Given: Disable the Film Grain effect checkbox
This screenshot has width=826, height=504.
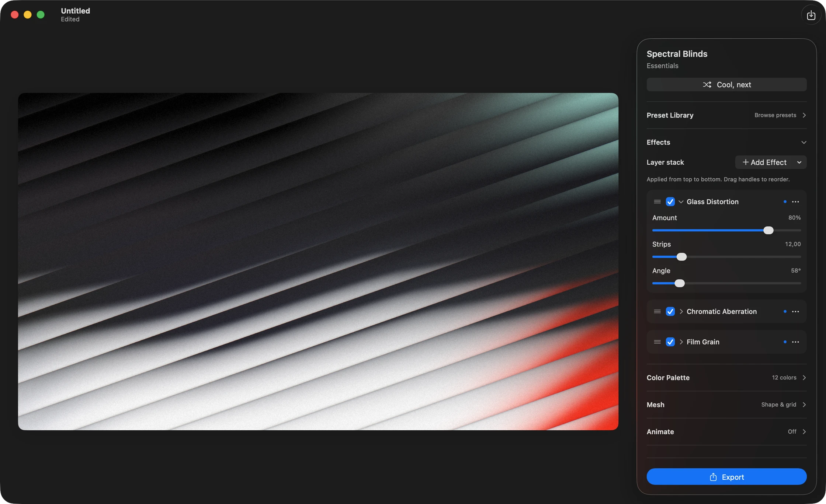Looking at the screenshot, I should (670, 342).
